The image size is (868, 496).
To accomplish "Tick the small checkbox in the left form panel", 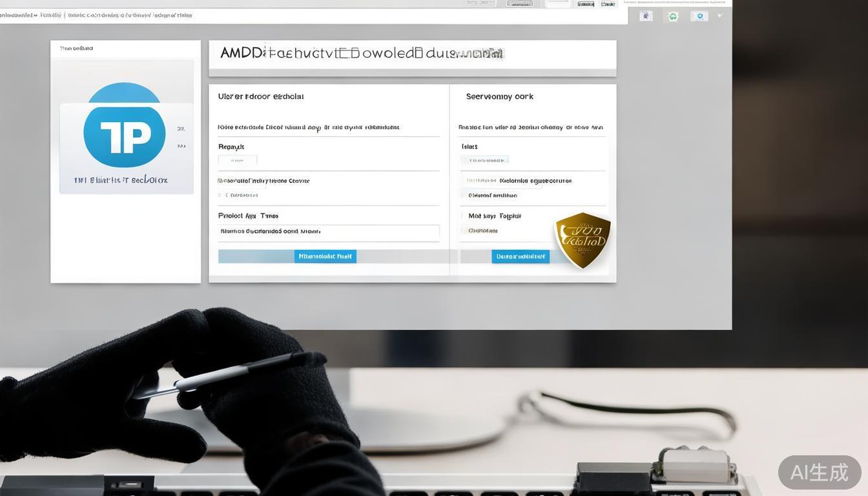I will pos(220,195).
